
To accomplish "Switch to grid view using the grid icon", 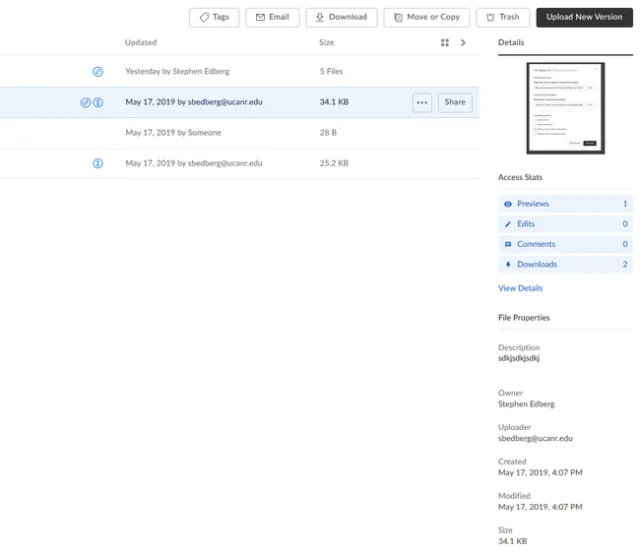I will [445, 43].
